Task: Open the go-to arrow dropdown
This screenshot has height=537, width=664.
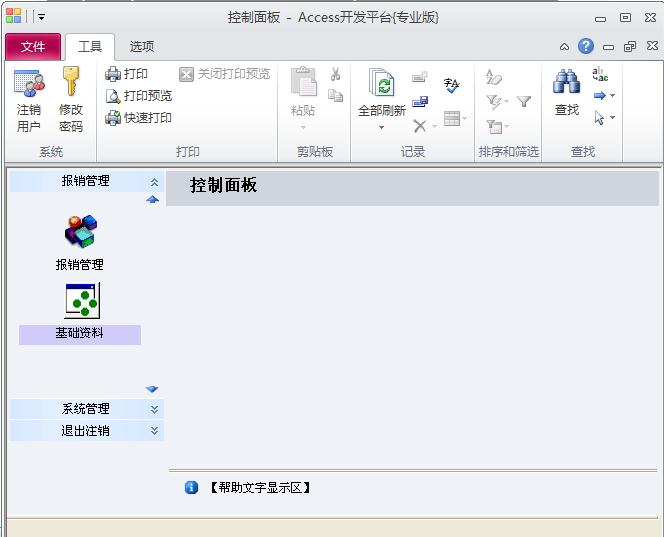Action: click(612, 96)
